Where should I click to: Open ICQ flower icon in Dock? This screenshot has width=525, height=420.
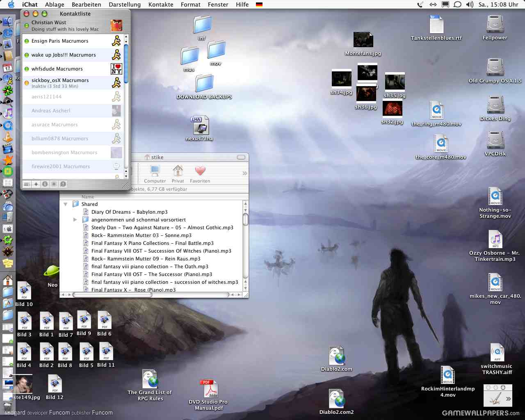7,90
